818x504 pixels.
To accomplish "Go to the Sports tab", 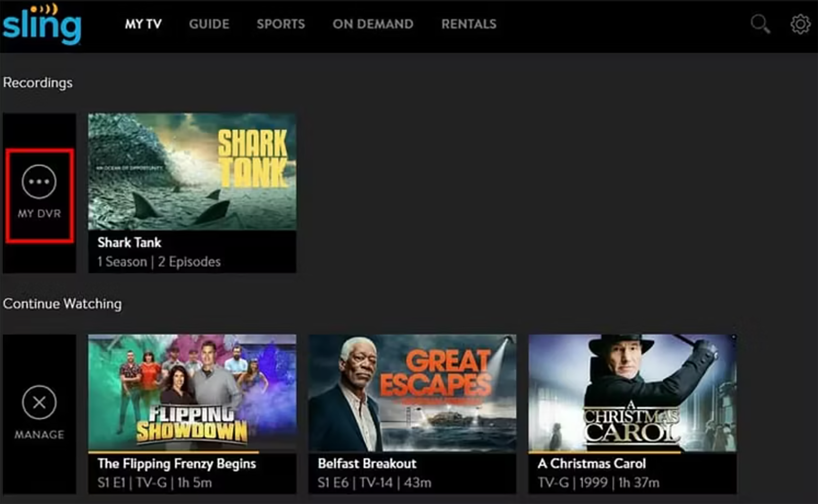I will coord(281,24).
